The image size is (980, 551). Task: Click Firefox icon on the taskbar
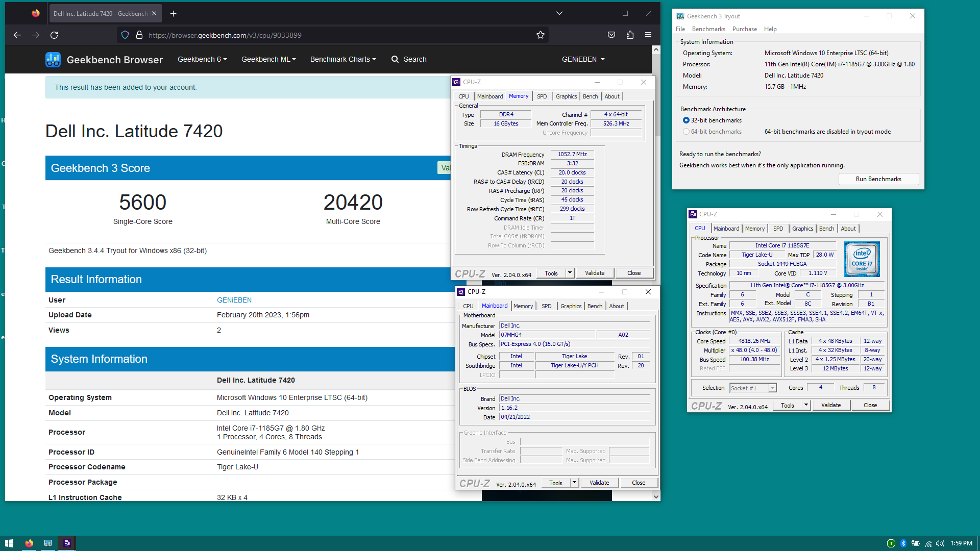click(x=29, y=543)
